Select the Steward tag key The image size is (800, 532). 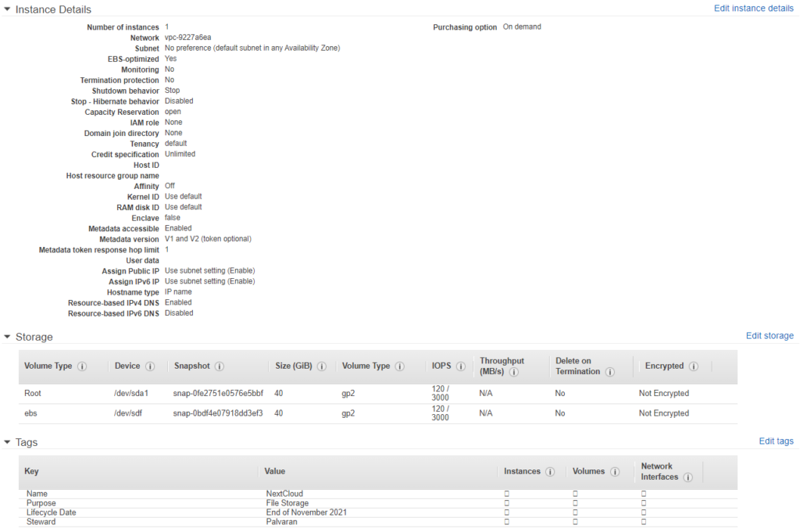click(x=41, y=522)
